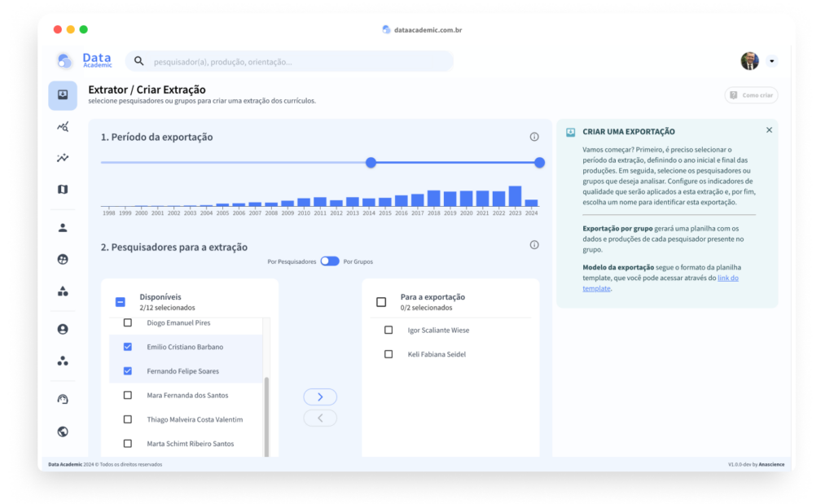
Task: Open the globe sidebar icon
Action: pos(63,432)
